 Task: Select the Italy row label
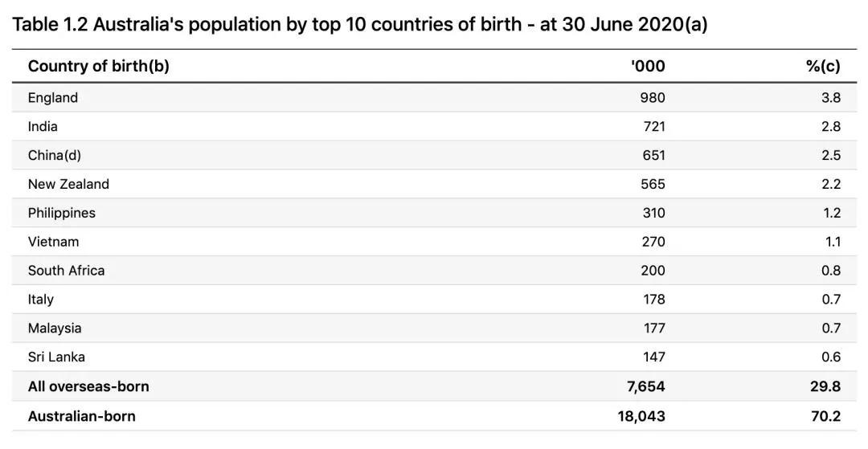pos(41,300)
